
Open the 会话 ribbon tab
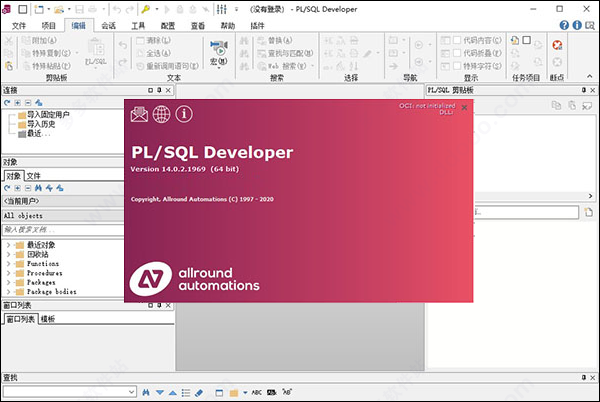(109, 24)
